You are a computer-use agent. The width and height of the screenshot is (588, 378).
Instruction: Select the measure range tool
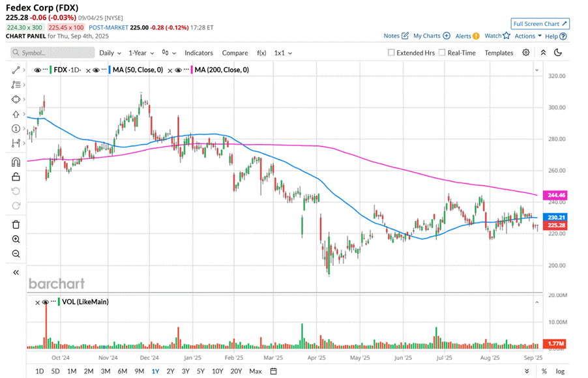click(16, 143)
